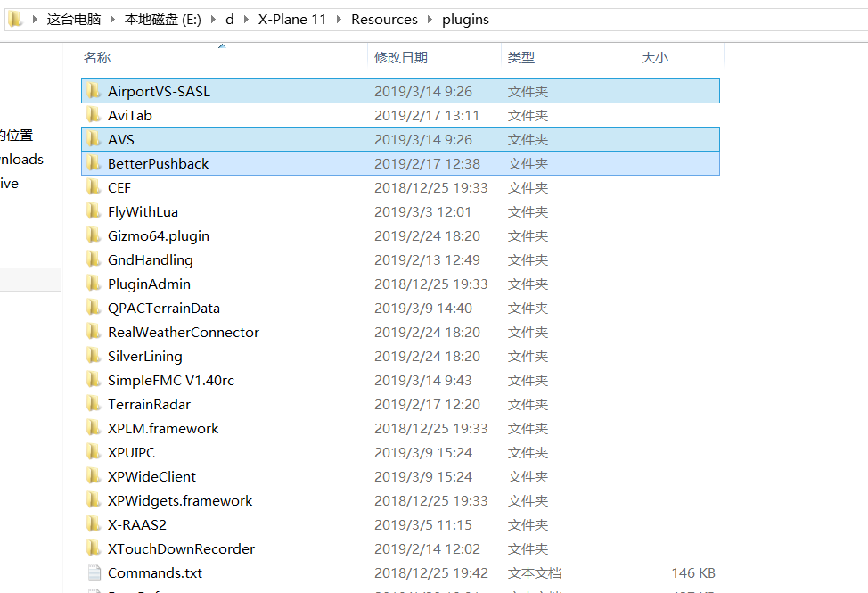Click the XPWidgets.framework folder icon
This screenshot has height=593, width=868.
point(94,500)
